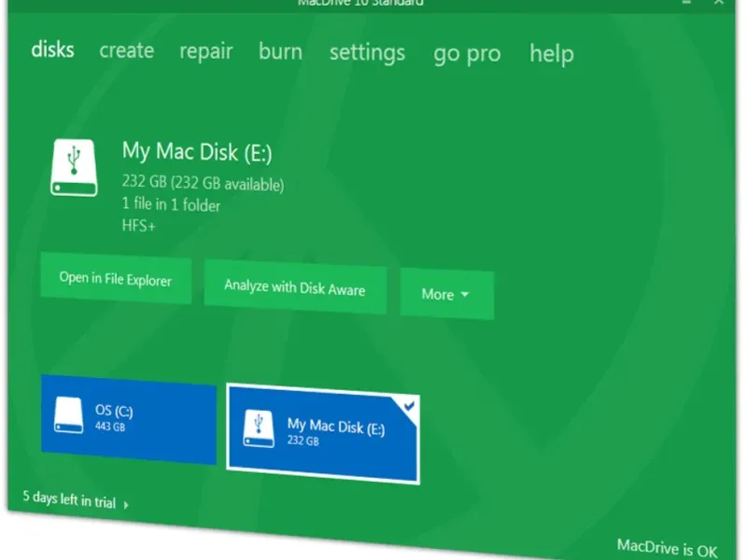
Task: Open the help tab
Action: pos(552,53)
